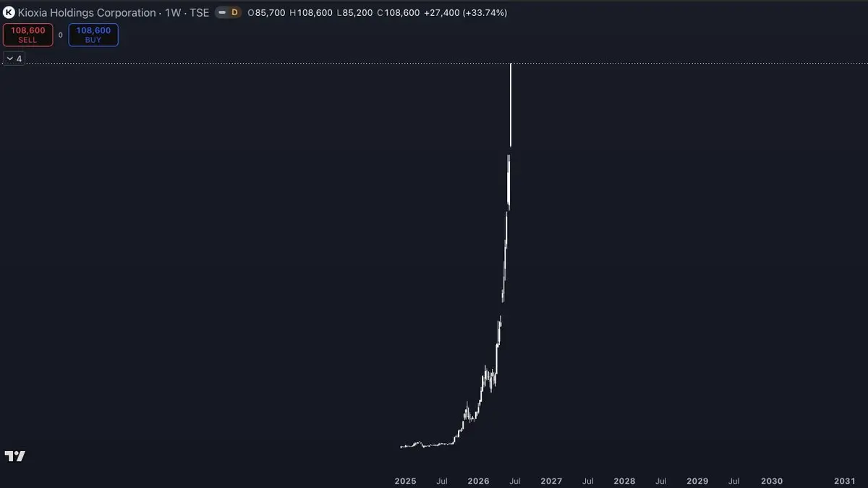Click the close value C108,600
Viewport: 868px width, 488px height.
(x=399, y=13)
